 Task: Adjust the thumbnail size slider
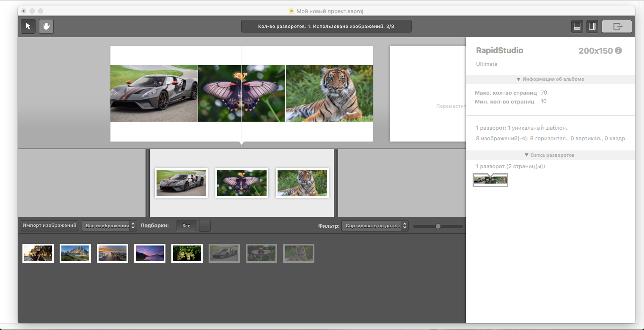click(438, 226)
